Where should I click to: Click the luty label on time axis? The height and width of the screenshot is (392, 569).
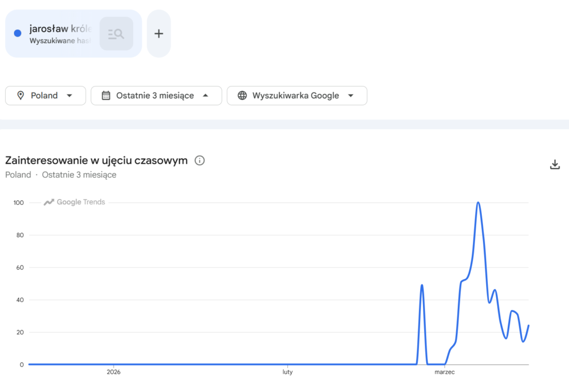[287, 372]
